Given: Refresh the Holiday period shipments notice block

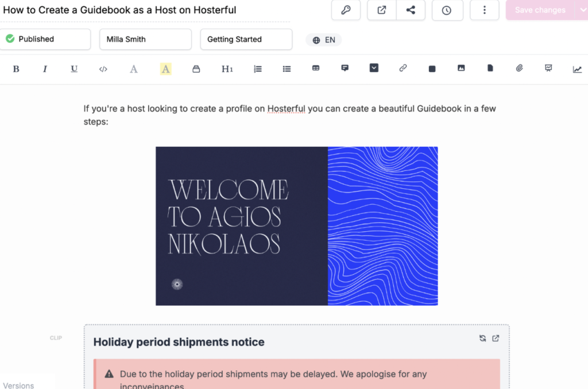Looking at the screenshot, I should tap(483, 339).
